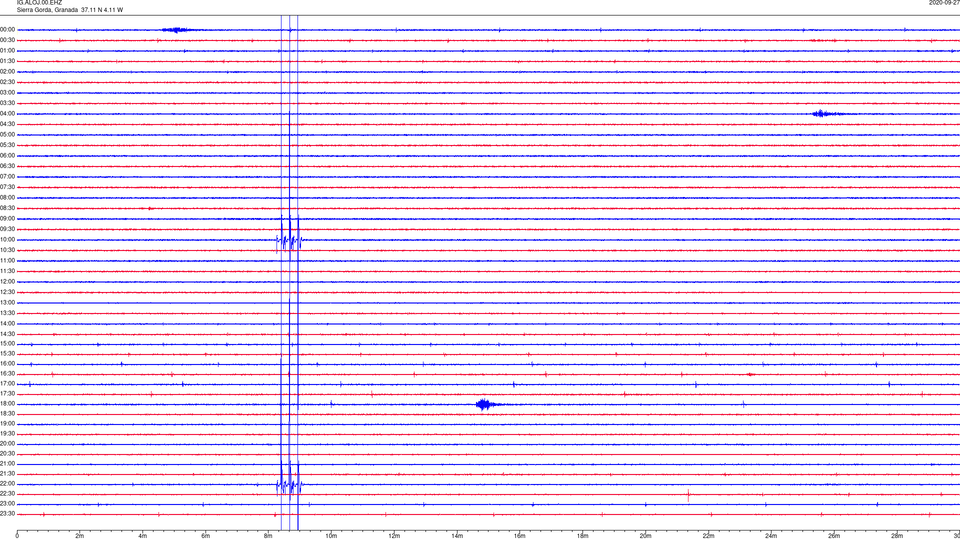Image resolution: width=960 pixels, height=540 pixels.
Task: Click the 24m tick label on time axis
Action: (x=771, y=536)
